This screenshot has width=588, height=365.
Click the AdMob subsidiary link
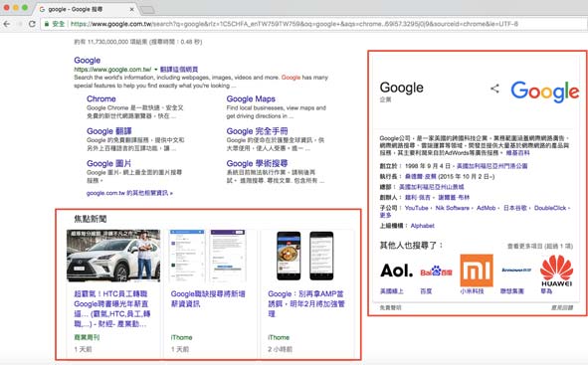pos(486,208)
